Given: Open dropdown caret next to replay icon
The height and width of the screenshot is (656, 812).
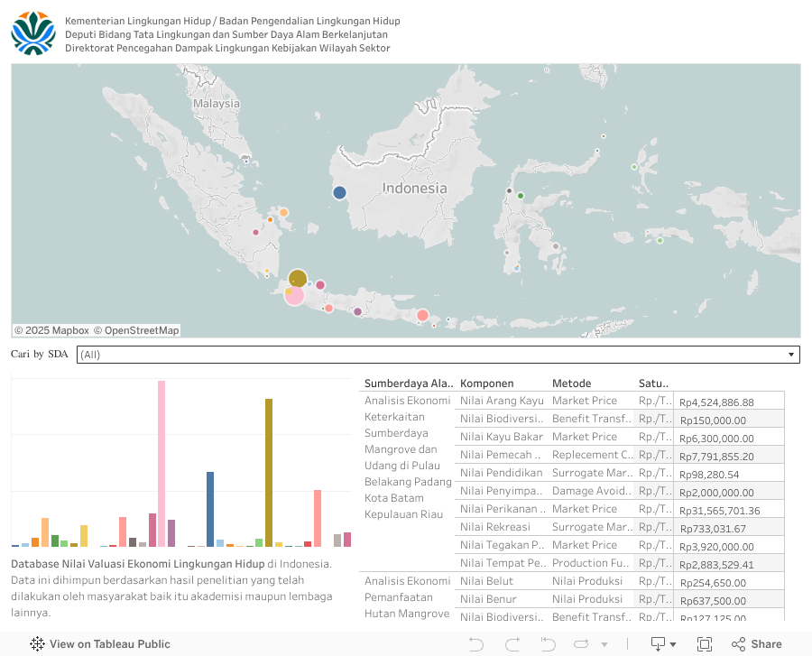Looking at the screenshot, I should tap(604, 644).
